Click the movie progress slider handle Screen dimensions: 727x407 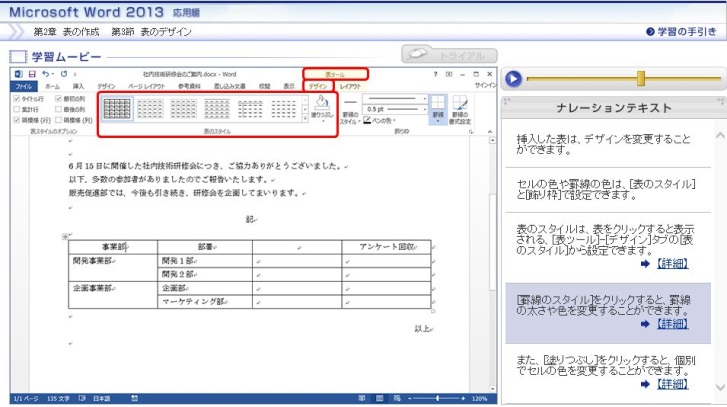[641, 78]
